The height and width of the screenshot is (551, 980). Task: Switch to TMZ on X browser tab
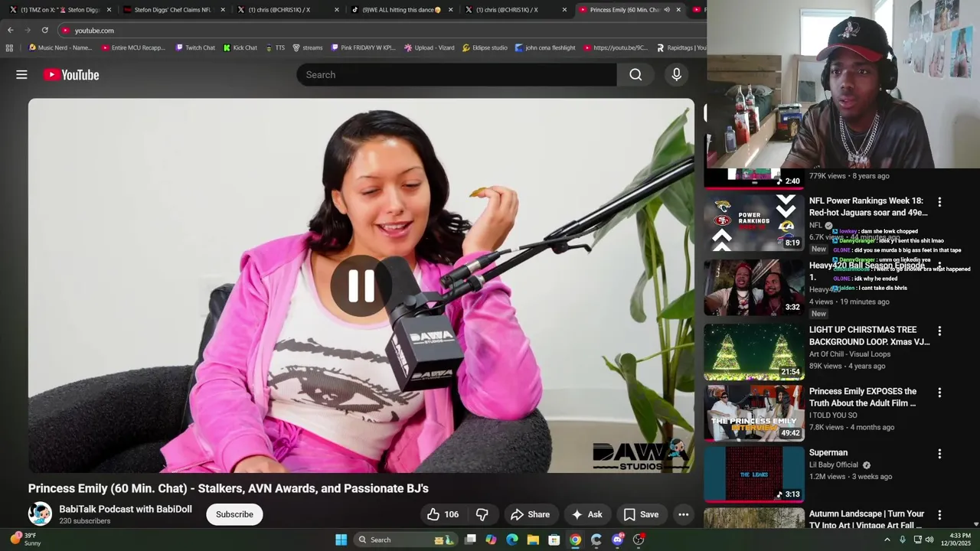click(x=60, y=10)
